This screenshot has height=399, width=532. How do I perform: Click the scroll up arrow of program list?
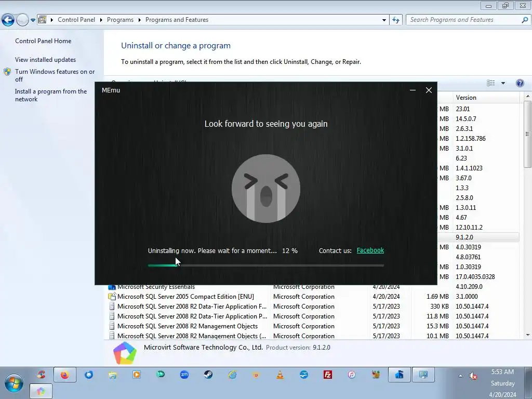tap(528, 97)
